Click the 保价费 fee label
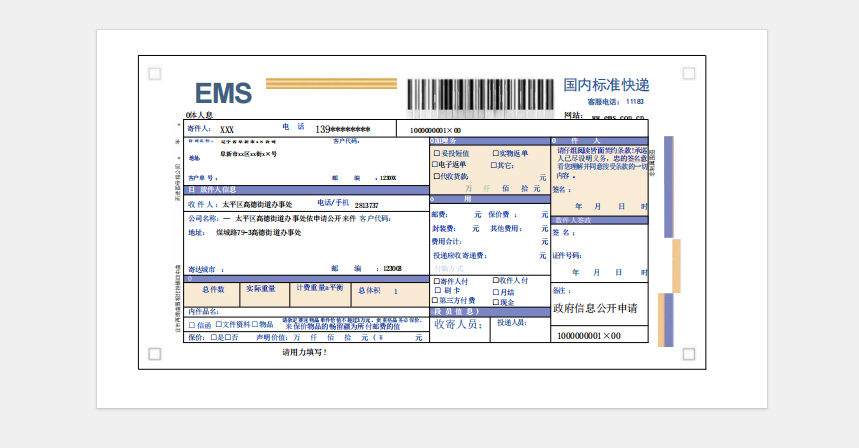 pos(501,215)
